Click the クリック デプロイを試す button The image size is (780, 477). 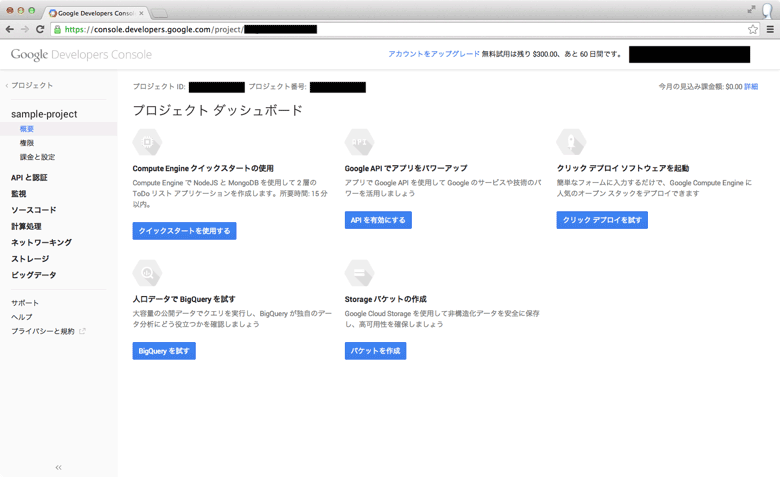tap(602, 220)
